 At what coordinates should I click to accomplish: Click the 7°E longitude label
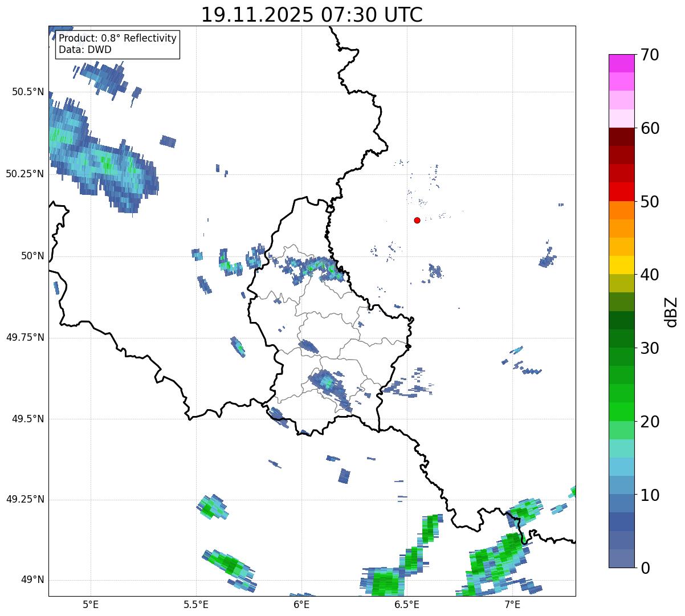[512, 604]
